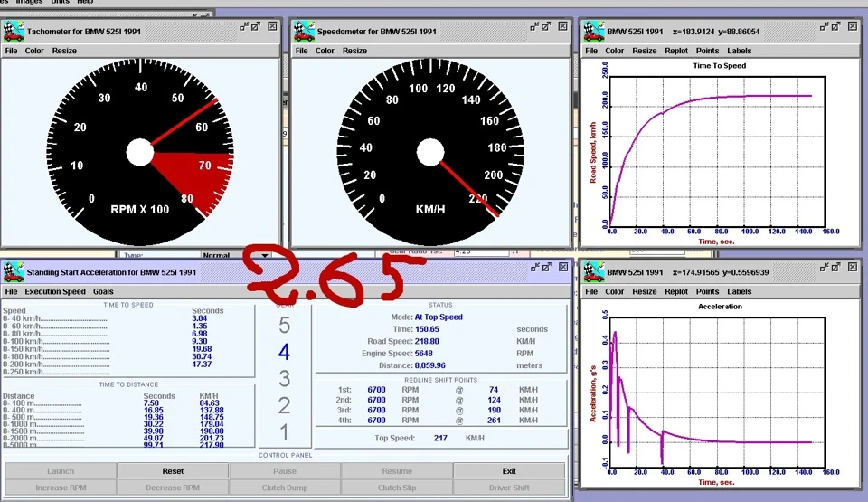Iconify the Tachometer window
Viewport: 868px width, 502px height.
(x=244, y=26)
